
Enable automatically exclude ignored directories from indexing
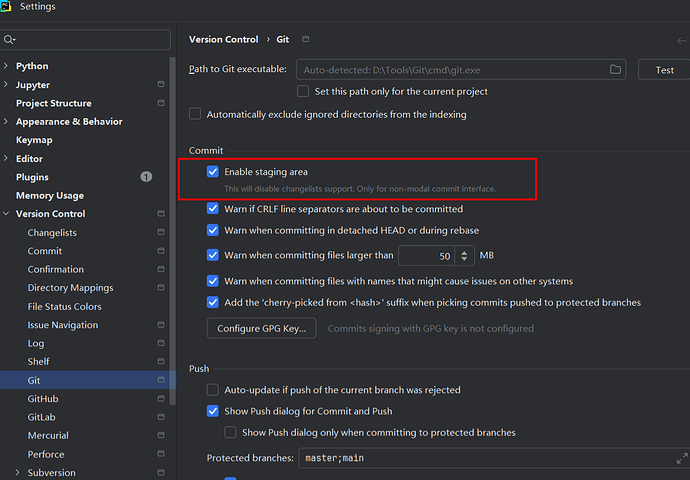click(195, 114)
